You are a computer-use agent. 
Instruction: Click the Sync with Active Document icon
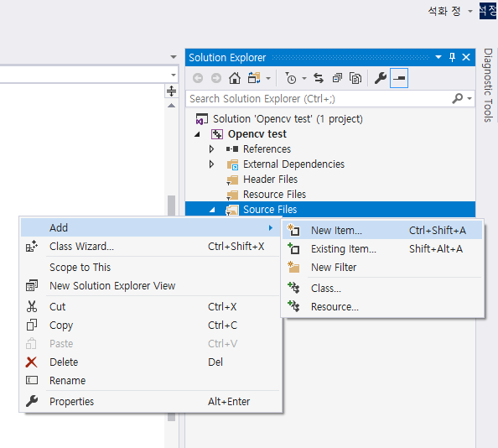click(x=319, y=78)
